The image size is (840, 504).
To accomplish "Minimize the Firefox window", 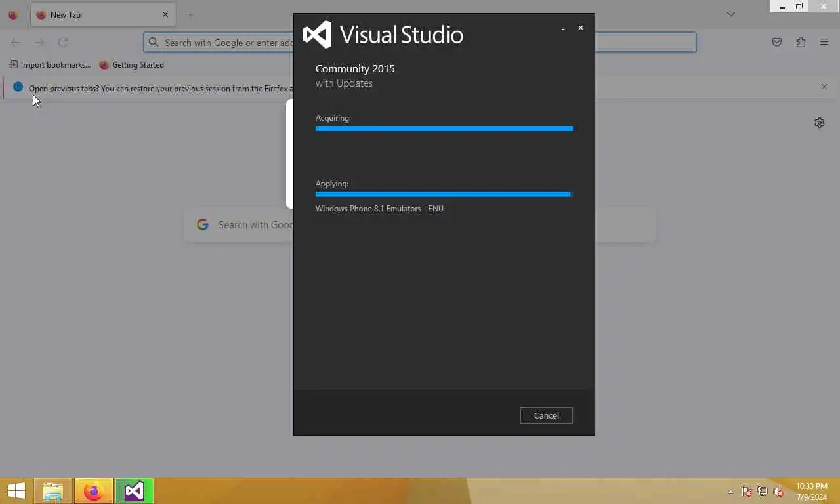I will click(x=782, y=7).
